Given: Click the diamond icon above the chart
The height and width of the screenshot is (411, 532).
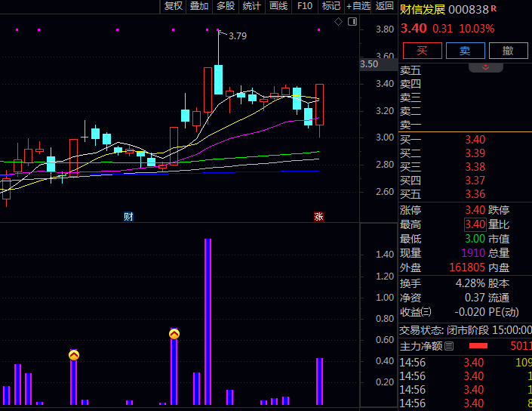Looking at the screenshot, I should point(338,22).
